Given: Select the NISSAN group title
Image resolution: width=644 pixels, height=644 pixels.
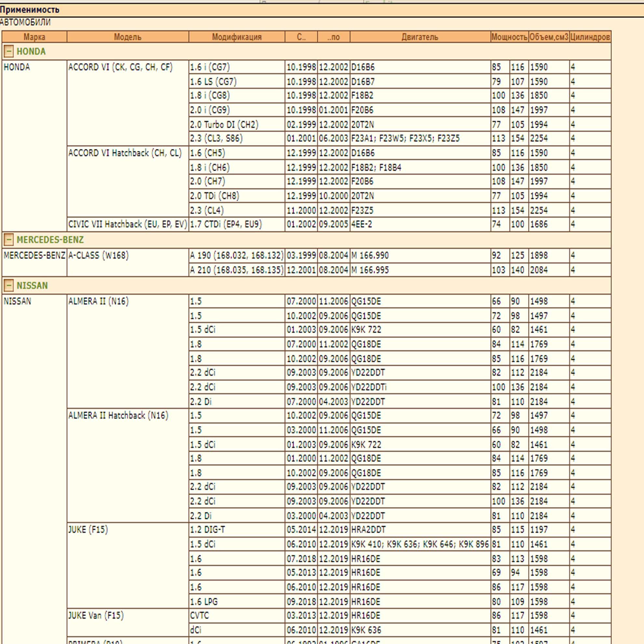Looking at the screenshot, I should (32, 285).
